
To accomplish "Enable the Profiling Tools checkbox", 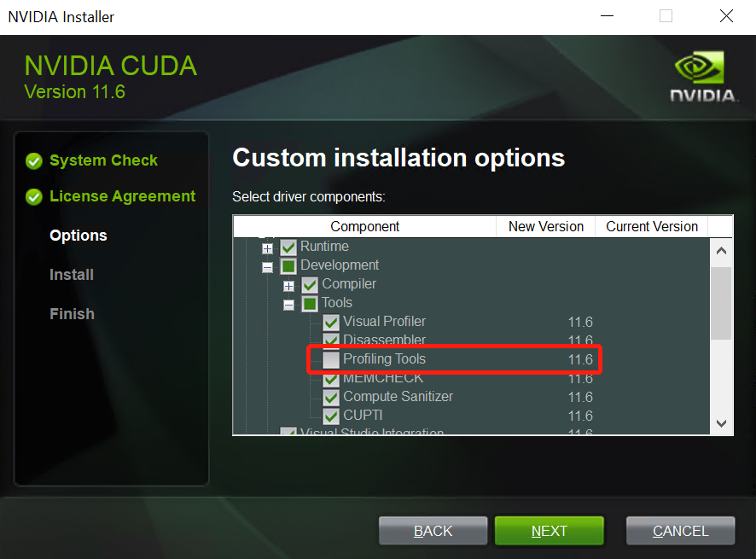I will point(331,360).
